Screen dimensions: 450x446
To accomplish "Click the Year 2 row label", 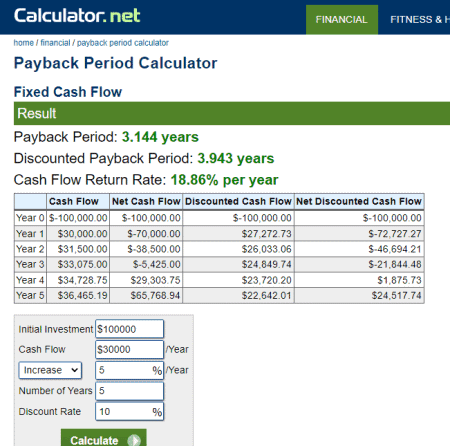I will tap(30, 249).
